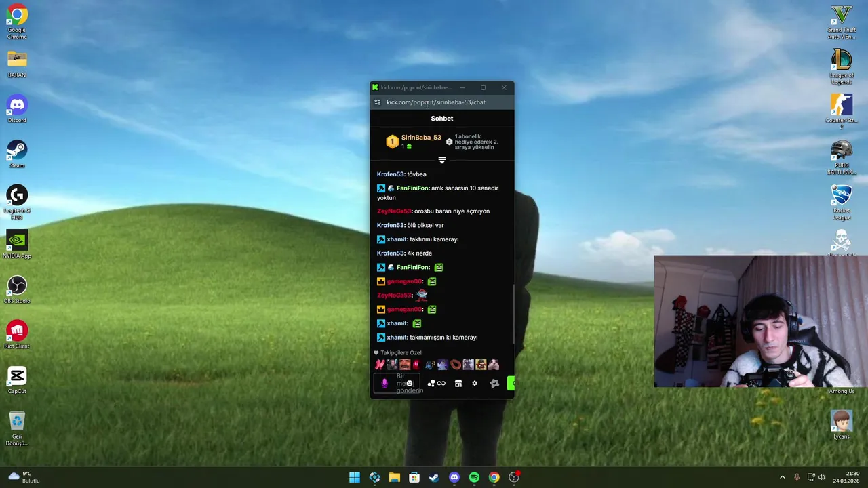Select the hamster emote at row end
The height and width of the screenshot is (488, 868).
click(494, 365)
